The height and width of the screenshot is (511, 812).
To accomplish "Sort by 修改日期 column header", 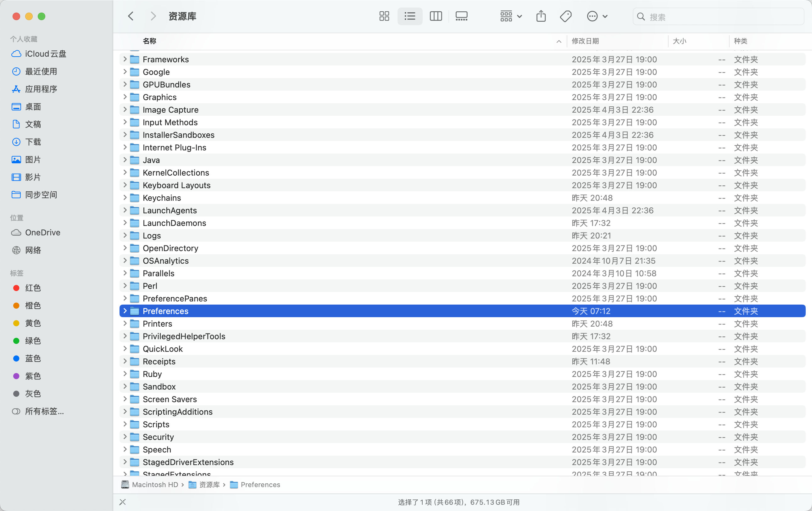I will tap(585, 41).
